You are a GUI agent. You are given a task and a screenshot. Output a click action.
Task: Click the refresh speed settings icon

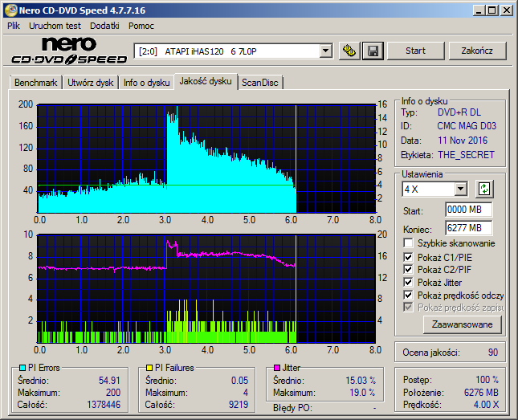(484, 189)
